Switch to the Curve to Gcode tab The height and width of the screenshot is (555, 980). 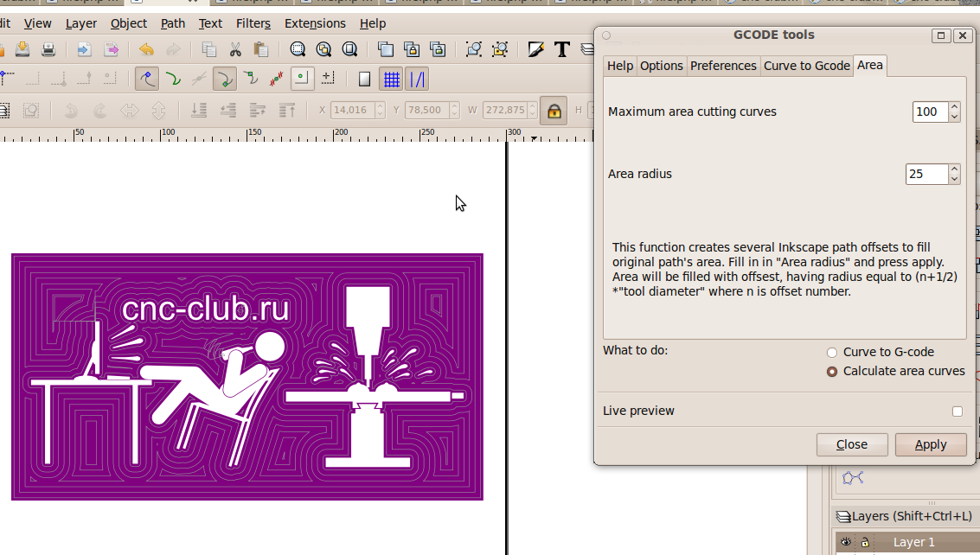[807, 66]
